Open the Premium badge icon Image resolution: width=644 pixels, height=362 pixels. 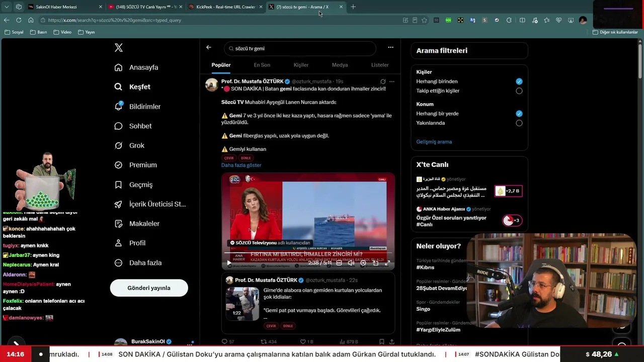click(x=118, y=165)
